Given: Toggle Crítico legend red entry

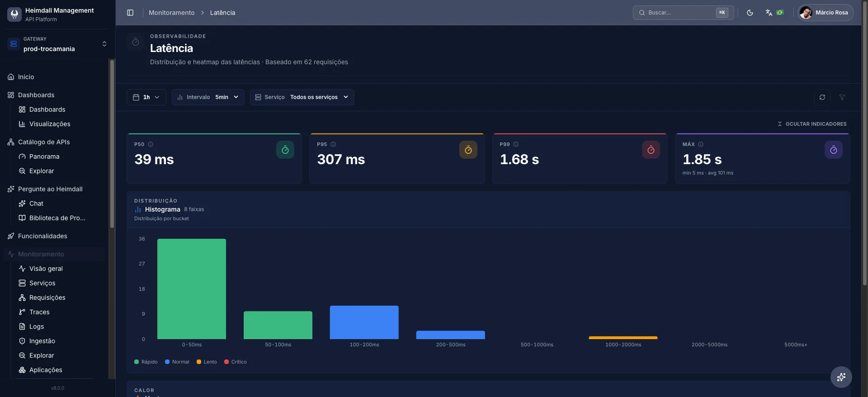Looking at the screenshot, I should pos(236,362).
